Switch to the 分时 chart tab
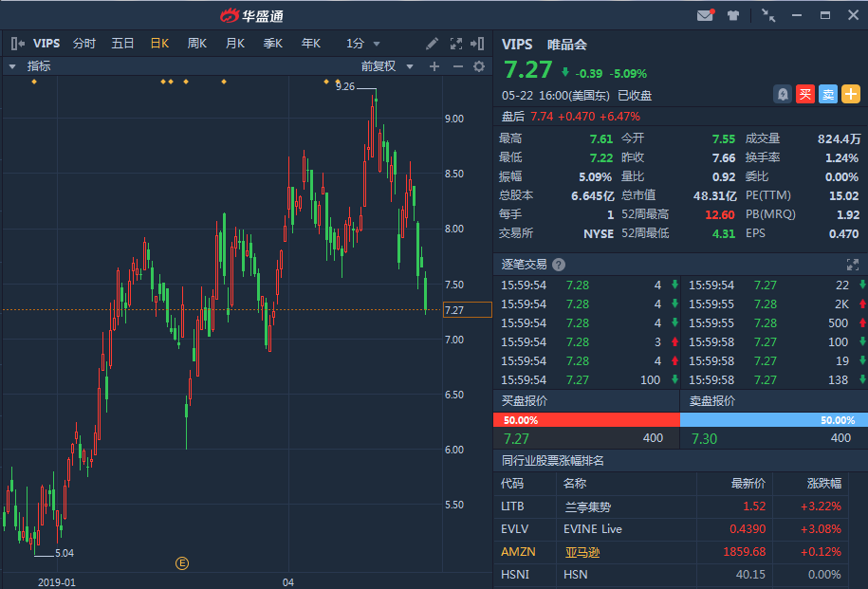 pos(84,44)
